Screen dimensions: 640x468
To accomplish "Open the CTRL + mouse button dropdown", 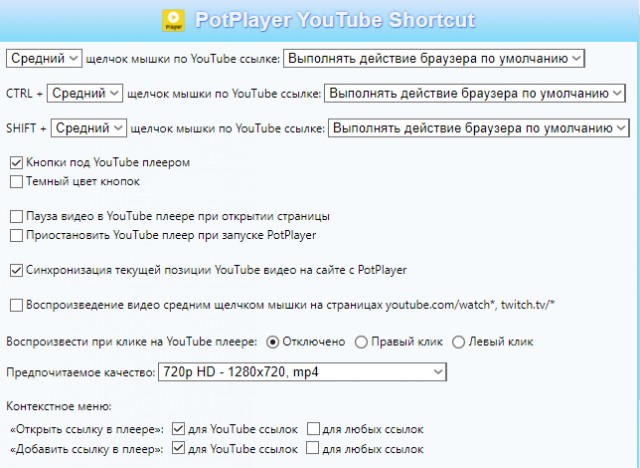I will tap(85, 93).
